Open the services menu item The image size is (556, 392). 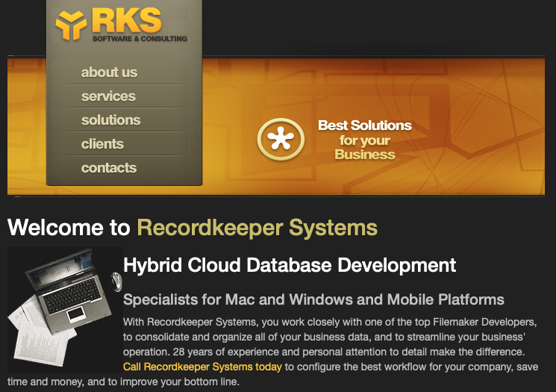coord(108,96)
